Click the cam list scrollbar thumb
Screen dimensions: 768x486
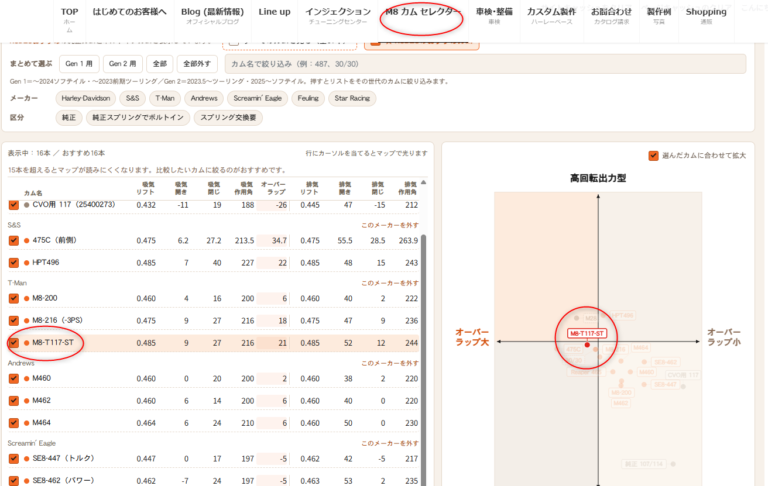coord(424,360)
